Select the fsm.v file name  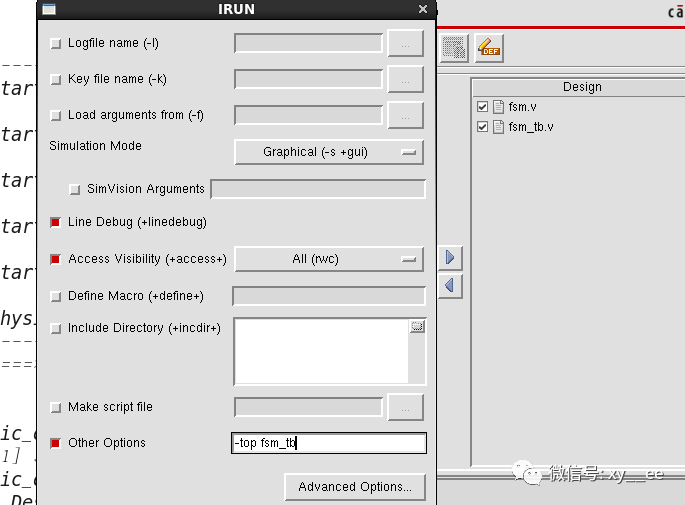tap(522, 107)
